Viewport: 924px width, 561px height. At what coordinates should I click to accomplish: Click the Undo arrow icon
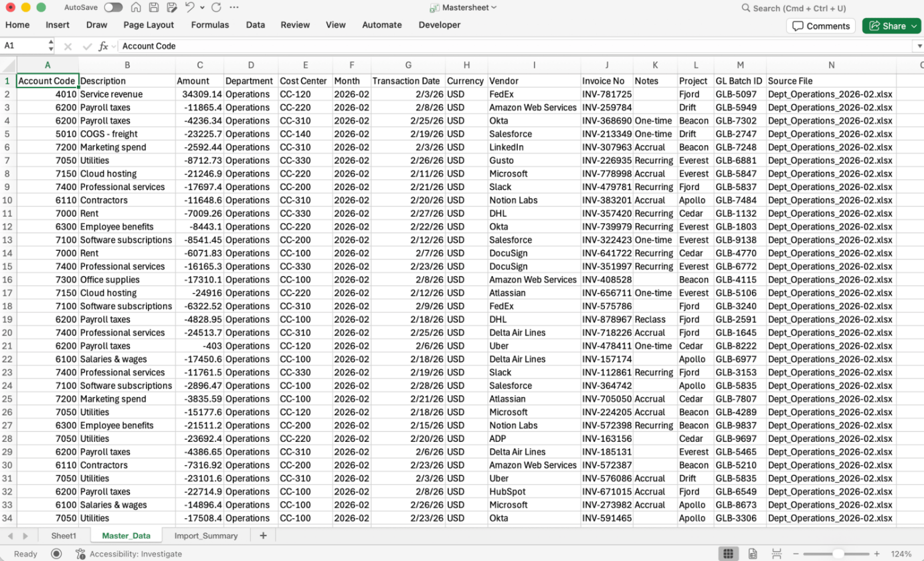click(x=190, y=8)
